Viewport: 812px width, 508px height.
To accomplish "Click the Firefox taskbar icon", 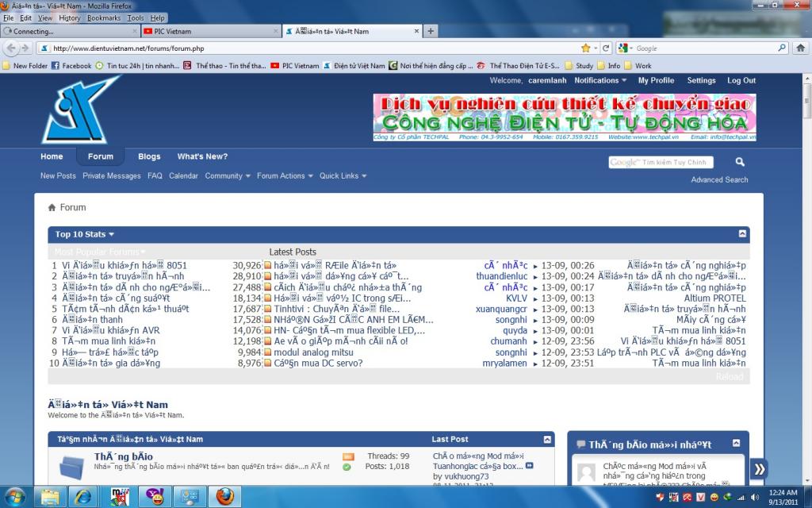I will click(x=224, y=497).
